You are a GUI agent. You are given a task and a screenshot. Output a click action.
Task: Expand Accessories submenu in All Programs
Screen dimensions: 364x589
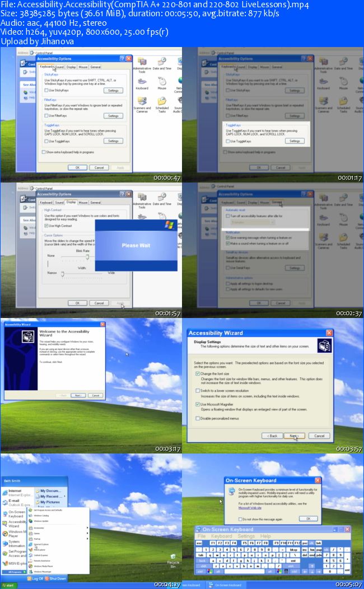click(x=58, y=528)
